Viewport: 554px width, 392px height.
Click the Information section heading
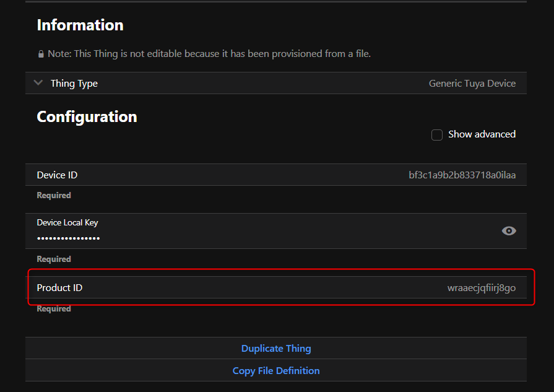point(80,25)
